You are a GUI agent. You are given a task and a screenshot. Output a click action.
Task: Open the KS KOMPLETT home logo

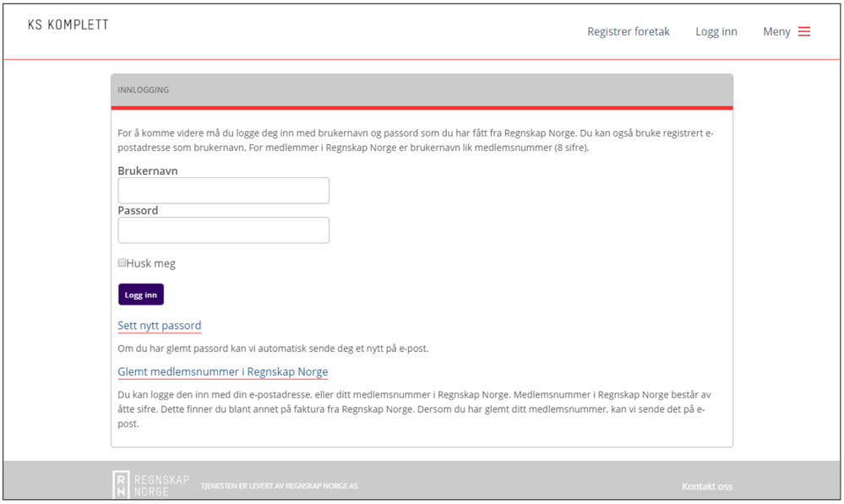click(x=68, y=24)
